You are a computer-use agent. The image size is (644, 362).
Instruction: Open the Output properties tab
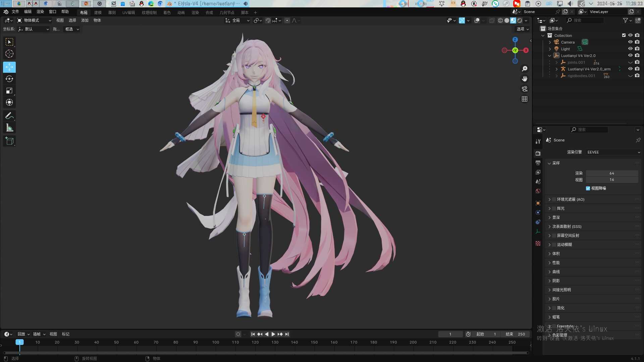pos(538,163)
